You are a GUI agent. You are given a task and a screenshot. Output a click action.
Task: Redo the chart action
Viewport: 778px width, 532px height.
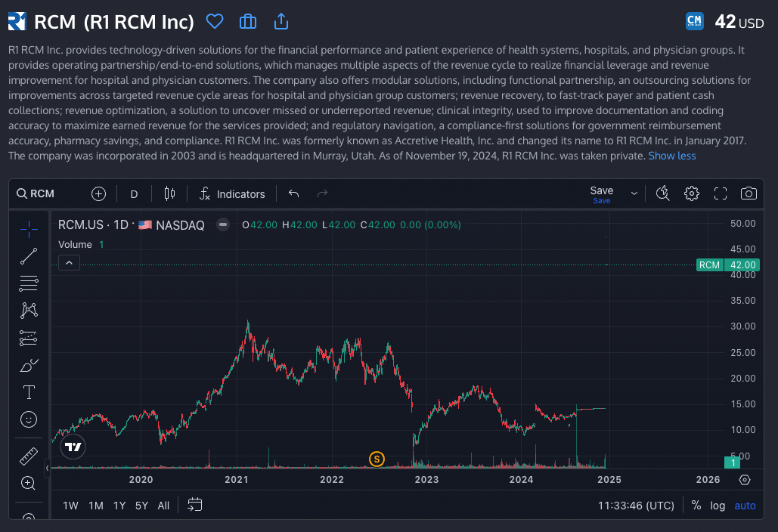tap(323, 193)
